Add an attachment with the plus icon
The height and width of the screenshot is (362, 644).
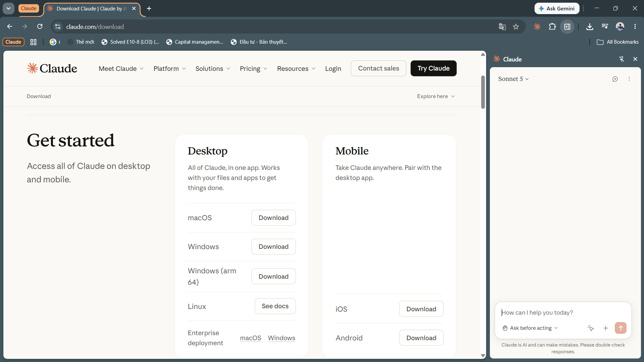coord(606,328)
